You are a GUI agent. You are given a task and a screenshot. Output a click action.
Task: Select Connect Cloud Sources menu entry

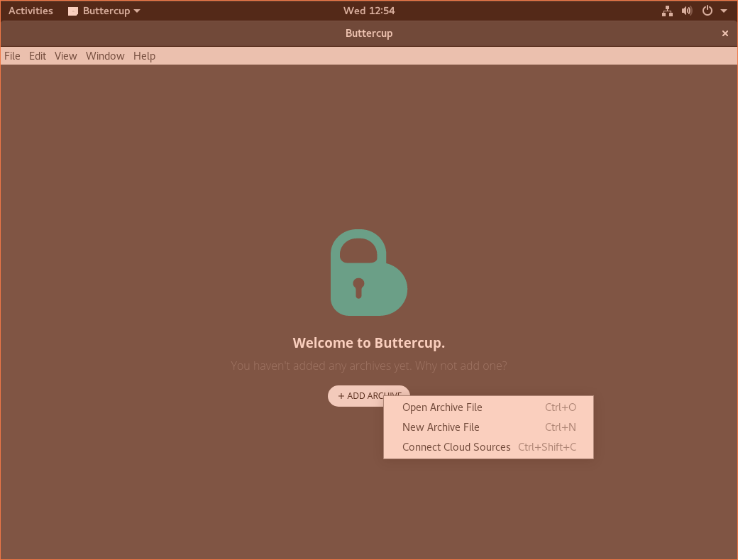point(488,447)
